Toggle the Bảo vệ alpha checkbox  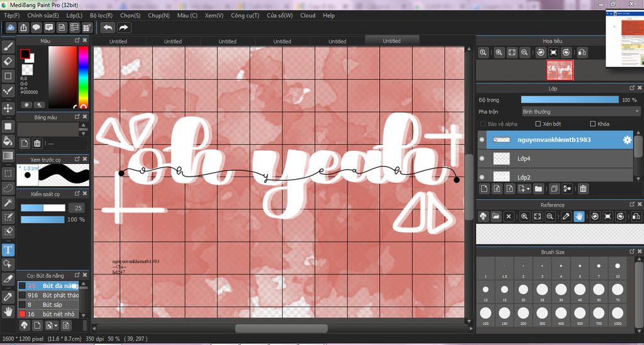(x=483, y=124)
